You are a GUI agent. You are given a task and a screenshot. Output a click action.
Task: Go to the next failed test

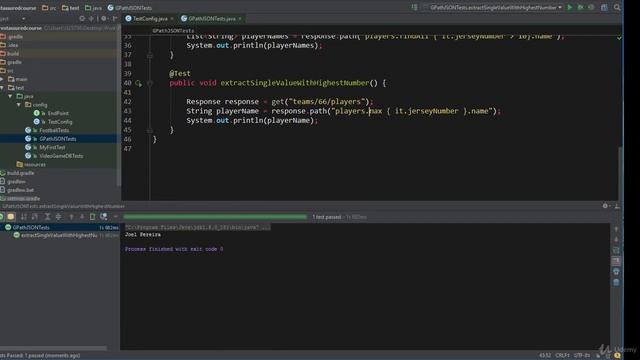(82, 217)
